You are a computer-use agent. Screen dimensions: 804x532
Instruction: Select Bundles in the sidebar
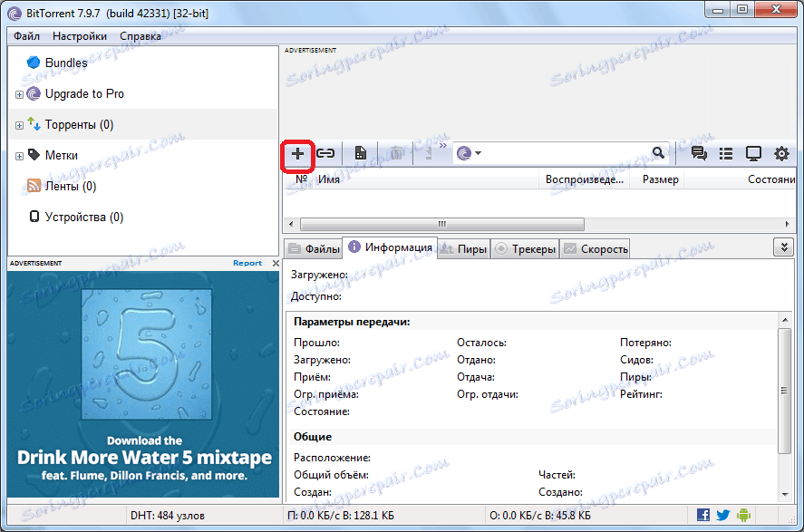[x=66, y=63]
